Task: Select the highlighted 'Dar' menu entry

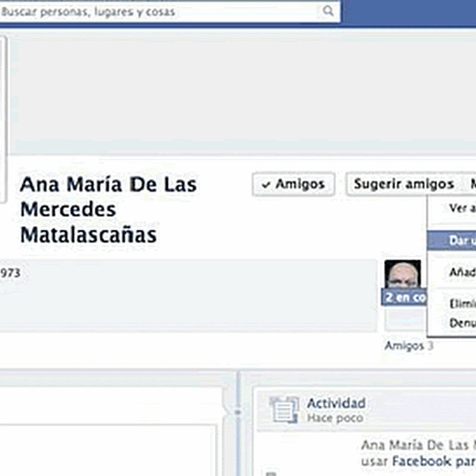Action: pos(452,240)
